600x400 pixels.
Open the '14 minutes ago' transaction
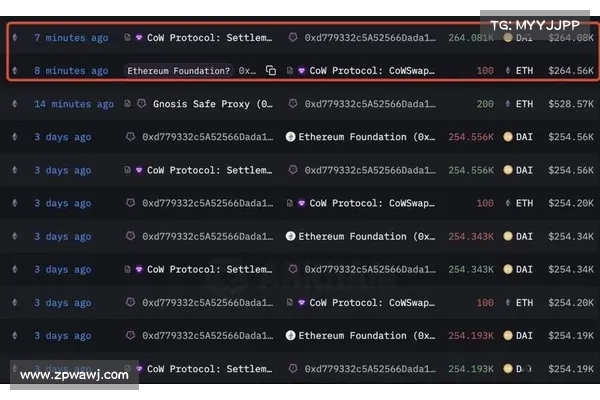[74, 104]
